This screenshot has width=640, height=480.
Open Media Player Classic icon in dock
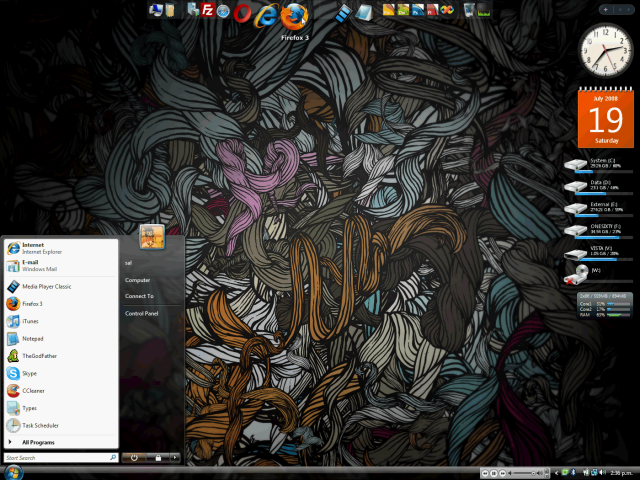tap(343, 13)
